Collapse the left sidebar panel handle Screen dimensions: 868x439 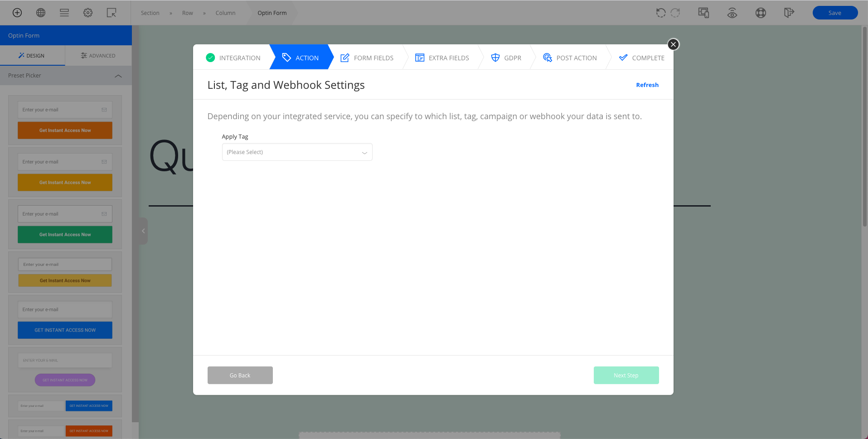143,231
